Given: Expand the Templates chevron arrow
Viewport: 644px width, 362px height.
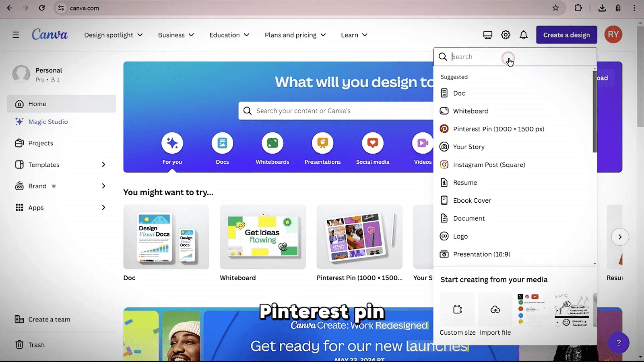Looking at the screenshot, I should 103,165.
